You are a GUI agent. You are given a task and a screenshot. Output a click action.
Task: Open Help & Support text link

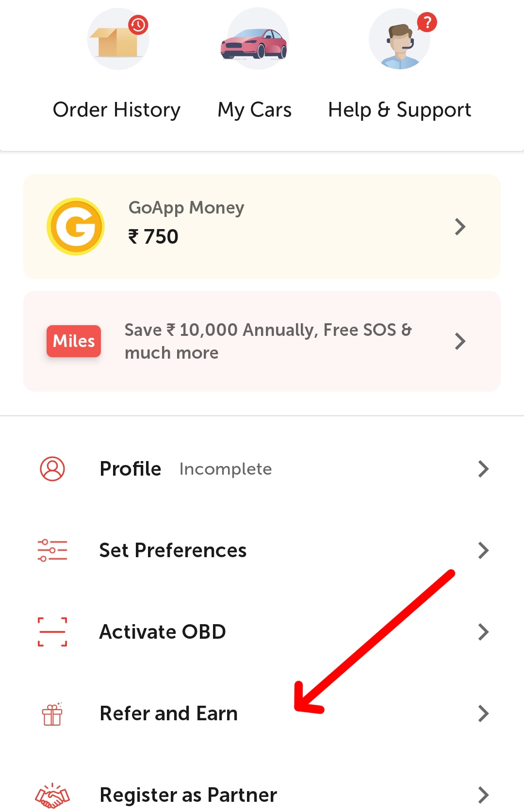[x=399, y=110]
